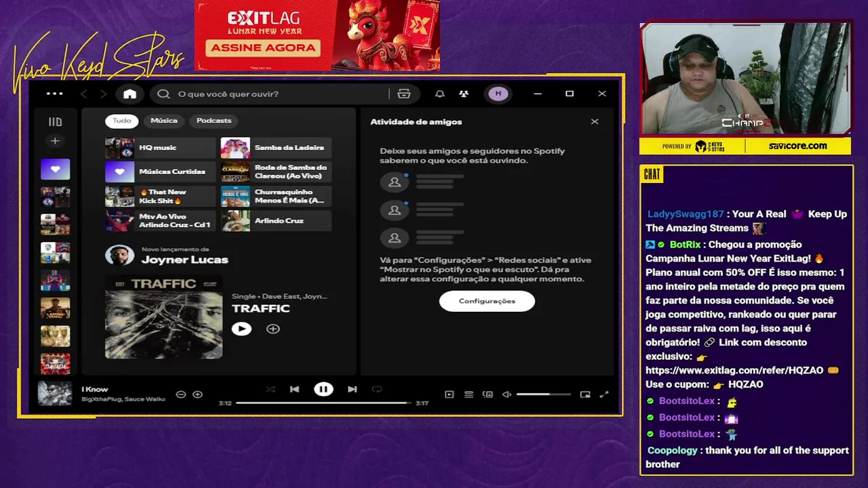Skip to previous track

coord(294,389)
